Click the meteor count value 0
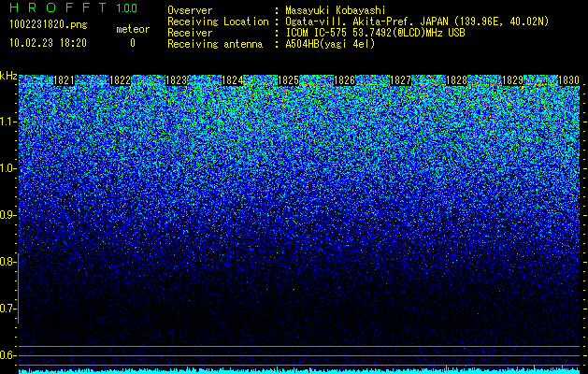 pyautogui.click(x=133, y=43)
